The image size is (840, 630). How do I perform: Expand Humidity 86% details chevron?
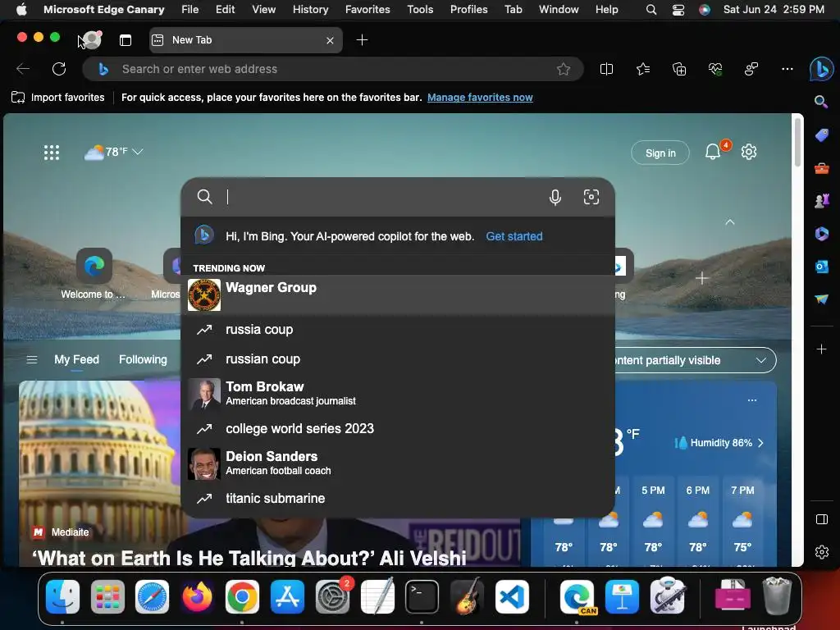click(x=760, y=443)
